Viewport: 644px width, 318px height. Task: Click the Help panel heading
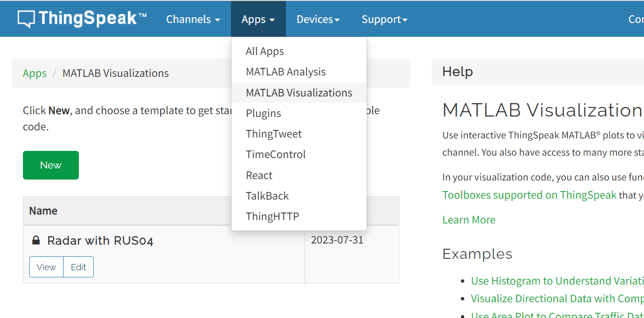[458, 72]
